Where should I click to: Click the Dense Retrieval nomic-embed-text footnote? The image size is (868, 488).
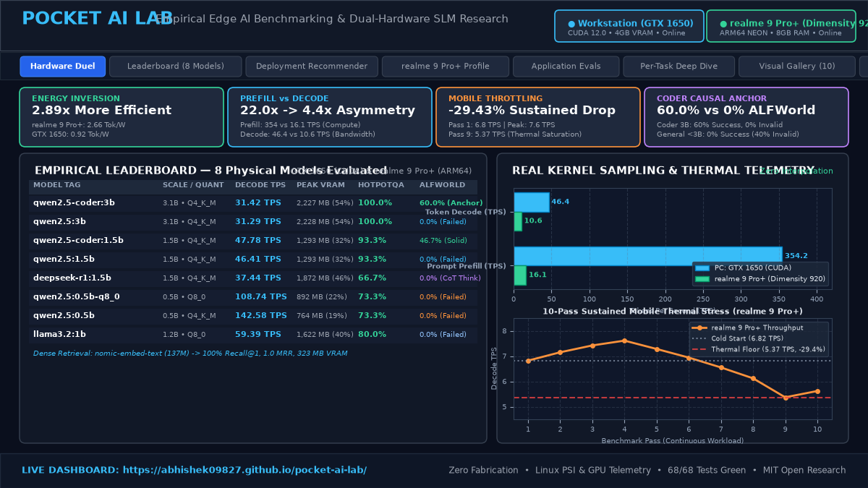[190, 354]
